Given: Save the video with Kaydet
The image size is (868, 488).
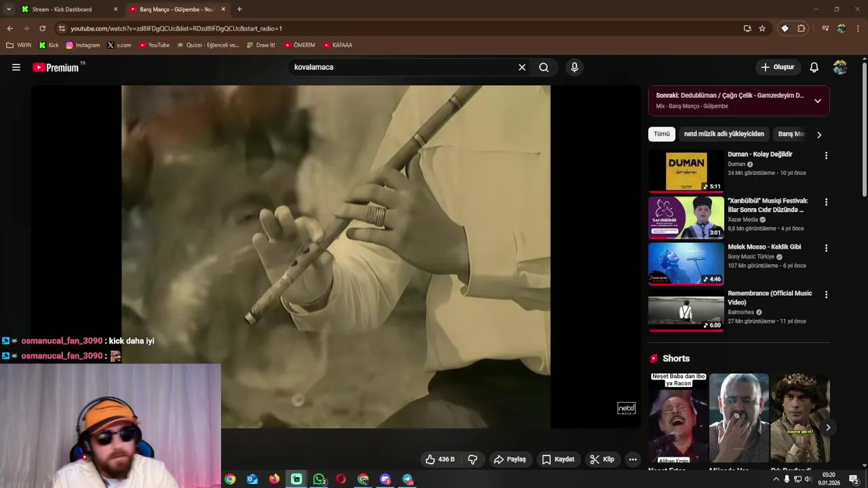Looking at the screenshot, I should click(x=558, y=460).
